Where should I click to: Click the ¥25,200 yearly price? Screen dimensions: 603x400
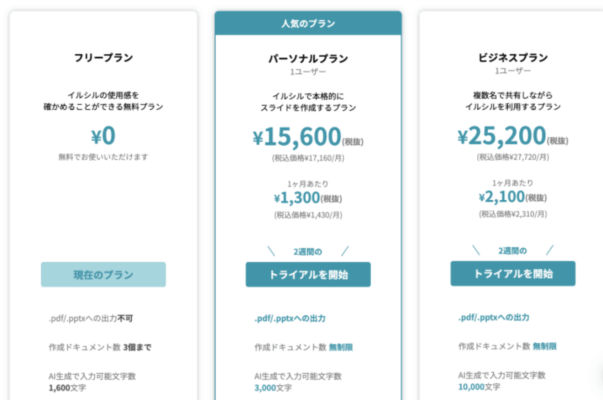503,136
